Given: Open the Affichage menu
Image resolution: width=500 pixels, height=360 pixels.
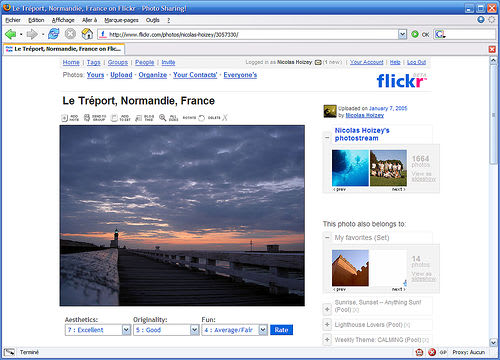Looking at the screenshot, I should [63, 20].
